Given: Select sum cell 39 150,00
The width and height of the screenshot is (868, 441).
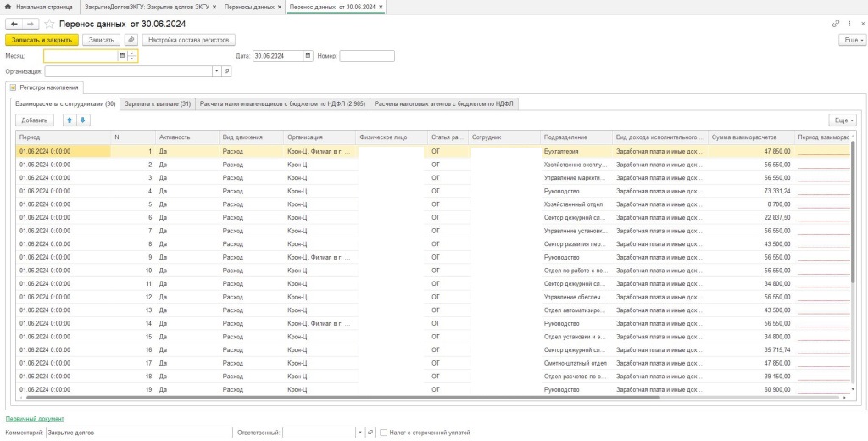Looking at the screenshot, I should pos(751,377).
